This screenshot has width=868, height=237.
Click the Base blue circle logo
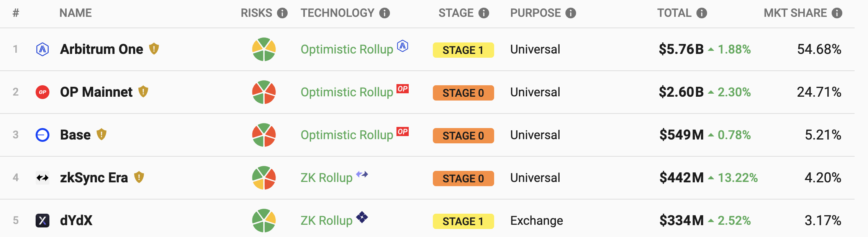tap(43, 135)
